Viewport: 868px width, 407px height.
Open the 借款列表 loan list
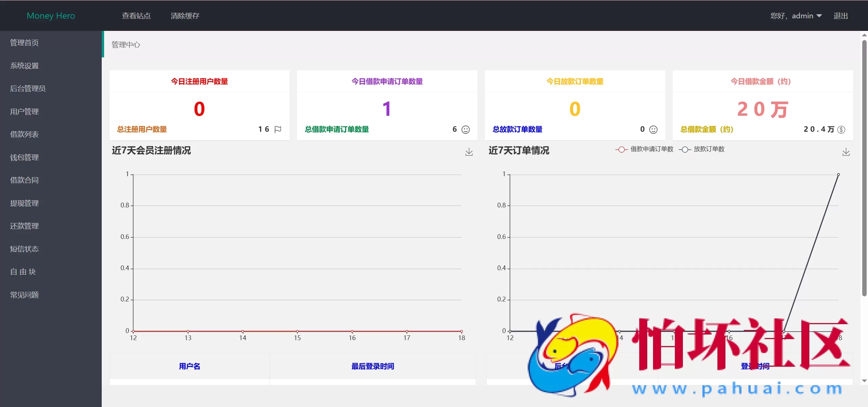(x=24, y=134)
